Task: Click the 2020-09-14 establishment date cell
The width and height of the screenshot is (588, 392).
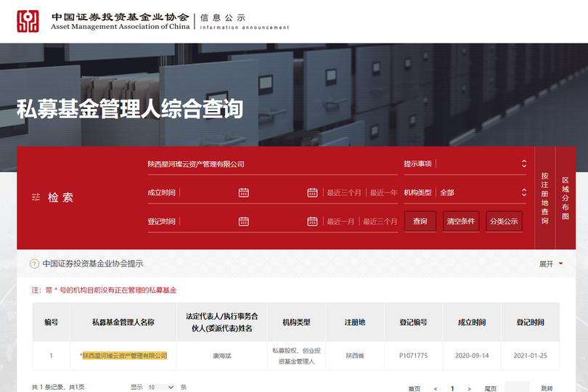Action: pyautogui.click(x=472, y=356)
